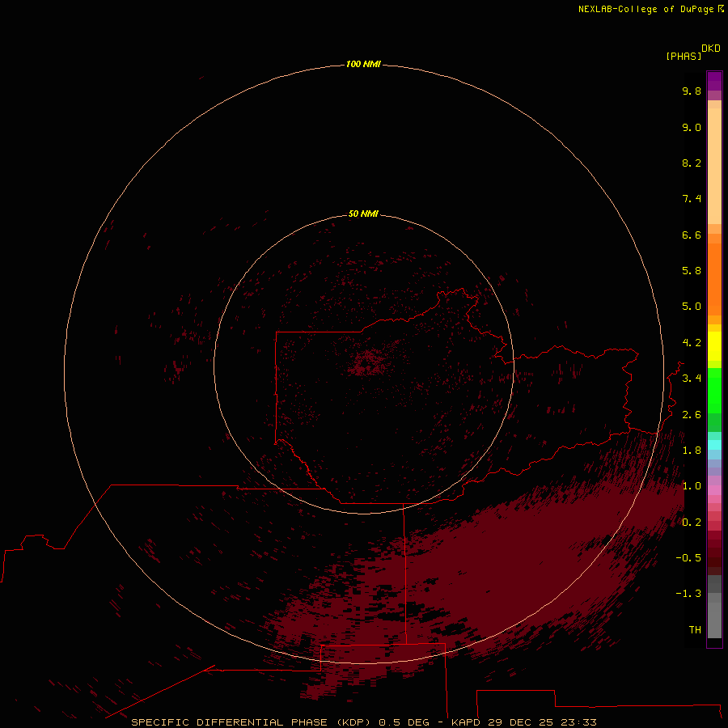This screenshot has width=728, height=728.
Task: Click the yellow color bar segment
Action: [x=714, y=346]
